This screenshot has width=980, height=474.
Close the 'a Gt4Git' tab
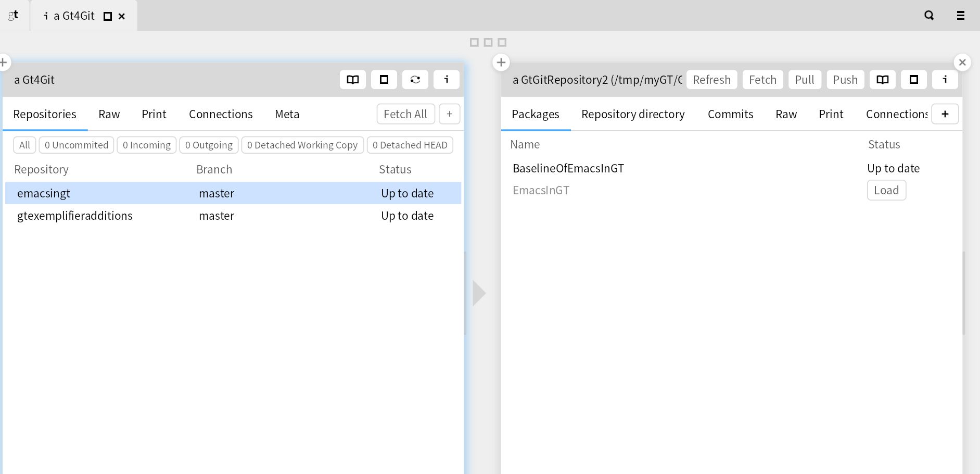(x=122, y=16)
